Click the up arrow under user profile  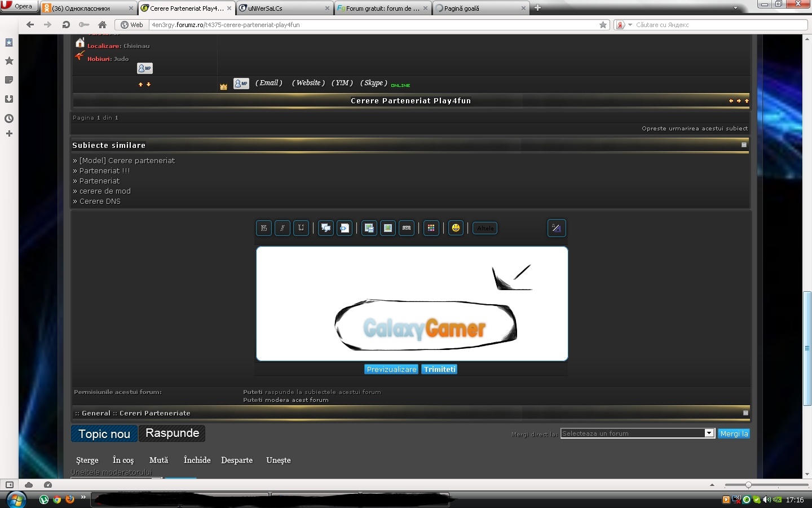[140, 84]
